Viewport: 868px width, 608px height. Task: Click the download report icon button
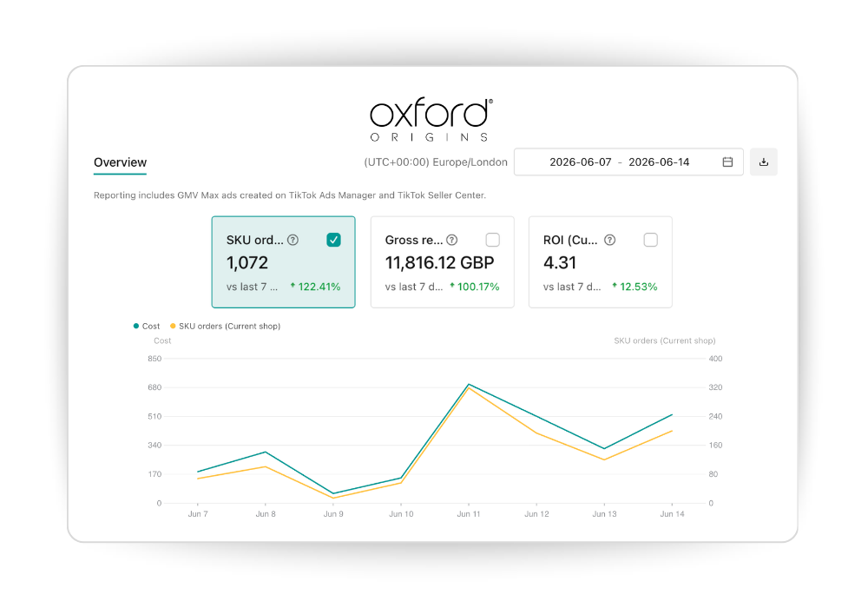(763, 162)
